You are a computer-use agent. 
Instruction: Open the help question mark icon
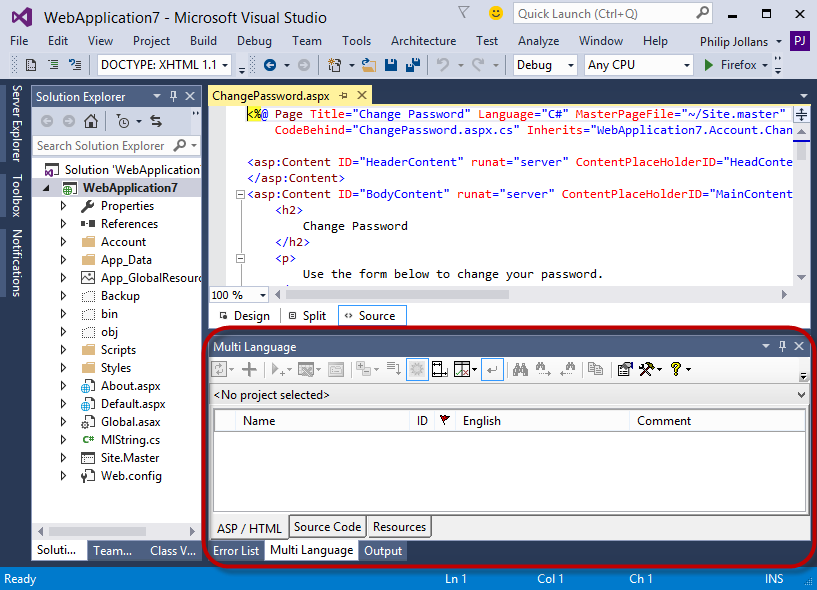(677, 369)
